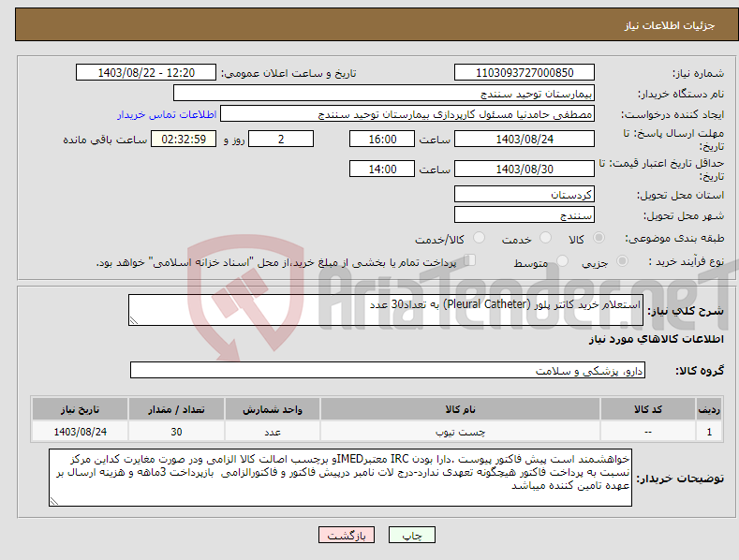Click the شماره نیاز field 1103093727000850
The image size is (739, 560).
coord(525,73)
